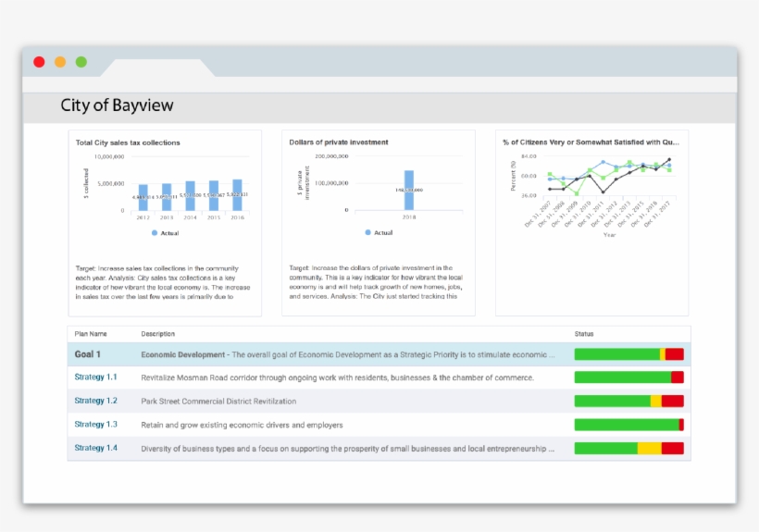
Task: Click the red window close dot
Action: [x=39, y=62]
